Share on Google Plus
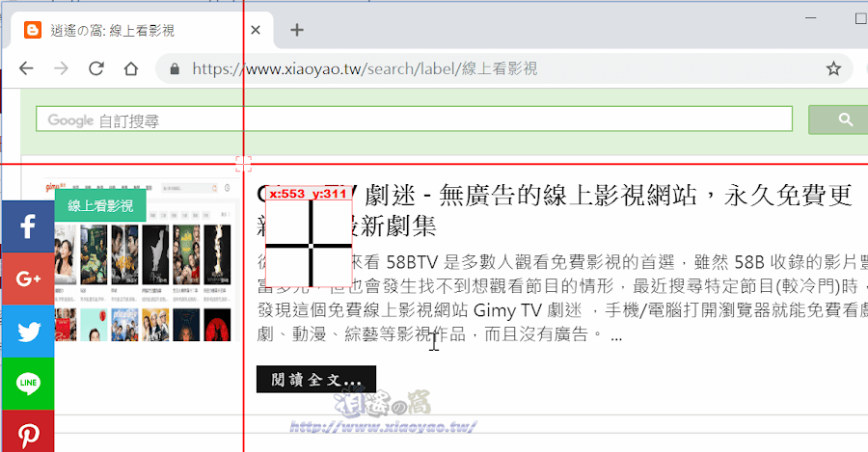 (28, 279)
